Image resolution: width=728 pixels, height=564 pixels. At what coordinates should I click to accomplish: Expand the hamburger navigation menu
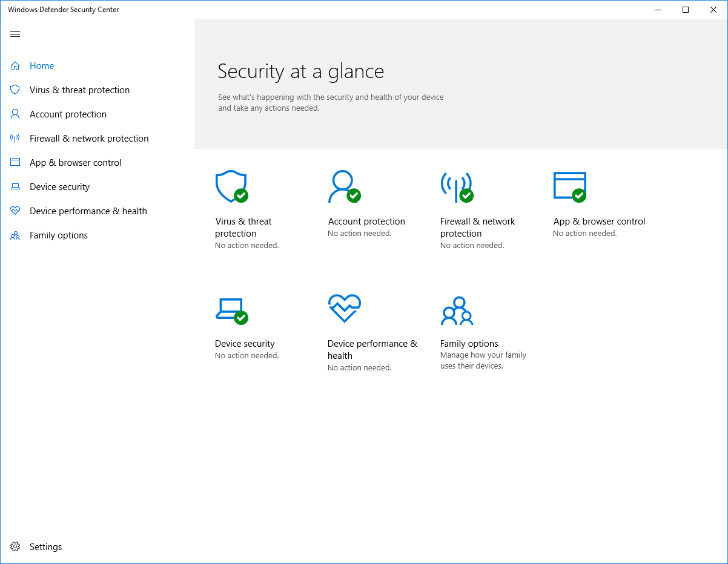(15, 34)
